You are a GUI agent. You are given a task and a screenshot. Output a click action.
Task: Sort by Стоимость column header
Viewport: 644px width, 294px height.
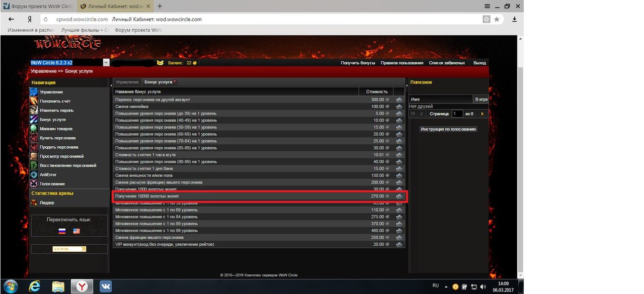point(377,91)
